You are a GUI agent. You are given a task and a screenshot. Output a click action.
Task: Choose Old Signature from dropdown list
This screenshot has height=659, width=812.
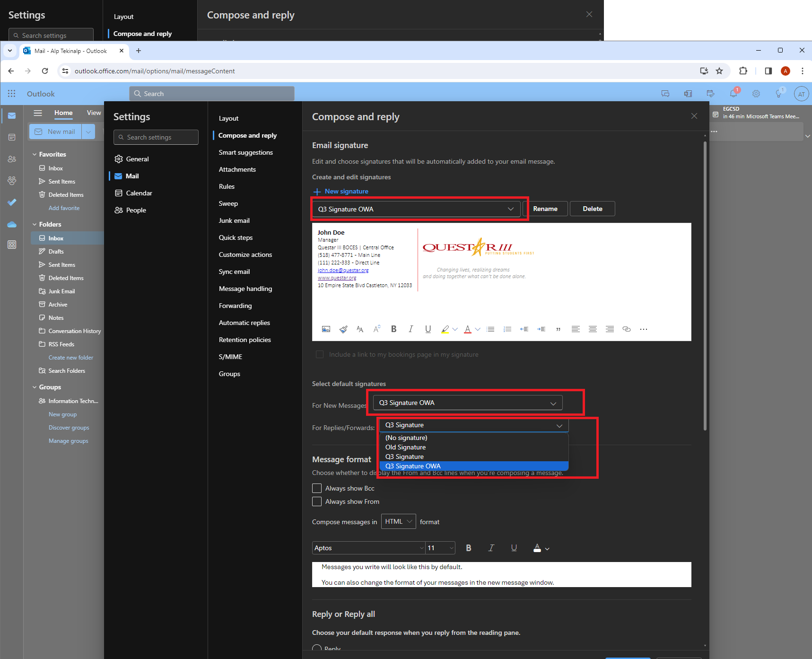[x=474, y=447]
